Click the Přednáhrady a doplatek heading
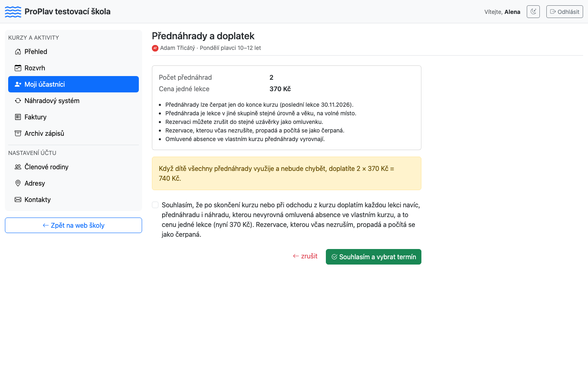The image size is (588, 368). coord(203,36)
